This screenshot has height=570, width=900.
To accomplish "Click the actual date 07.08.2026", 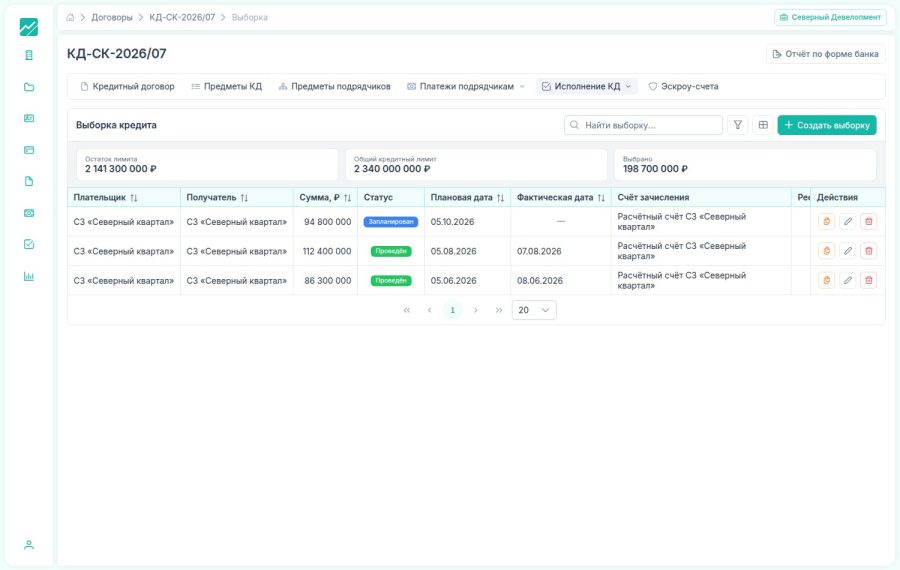I will 539,251.
